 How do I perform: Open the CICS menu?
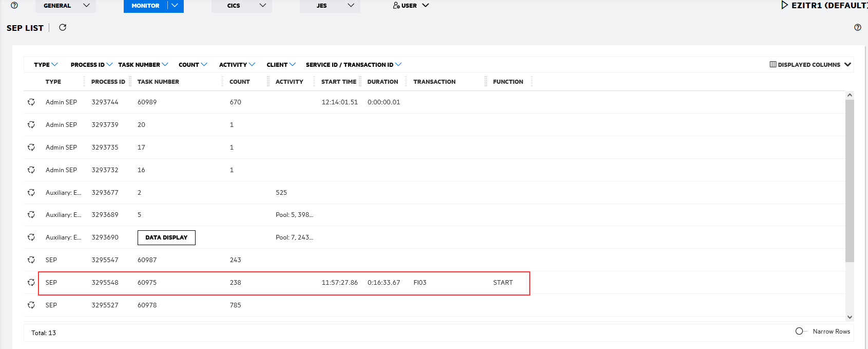(241, 6)
